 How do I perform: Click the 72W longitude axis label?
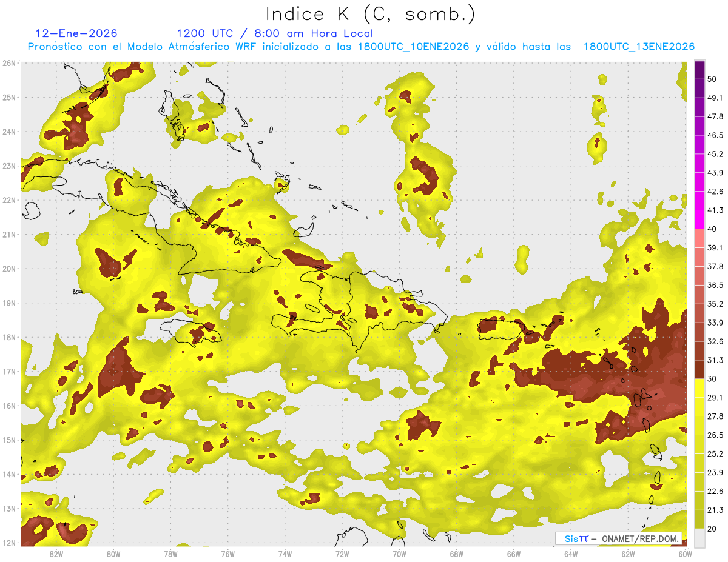pyautogui.click(x=342, y=554)
